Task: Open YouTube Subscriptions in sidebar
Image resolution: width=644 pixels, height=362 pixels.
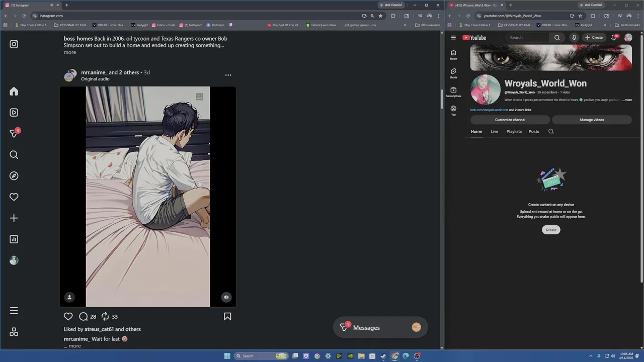Action: coord(453,92)
